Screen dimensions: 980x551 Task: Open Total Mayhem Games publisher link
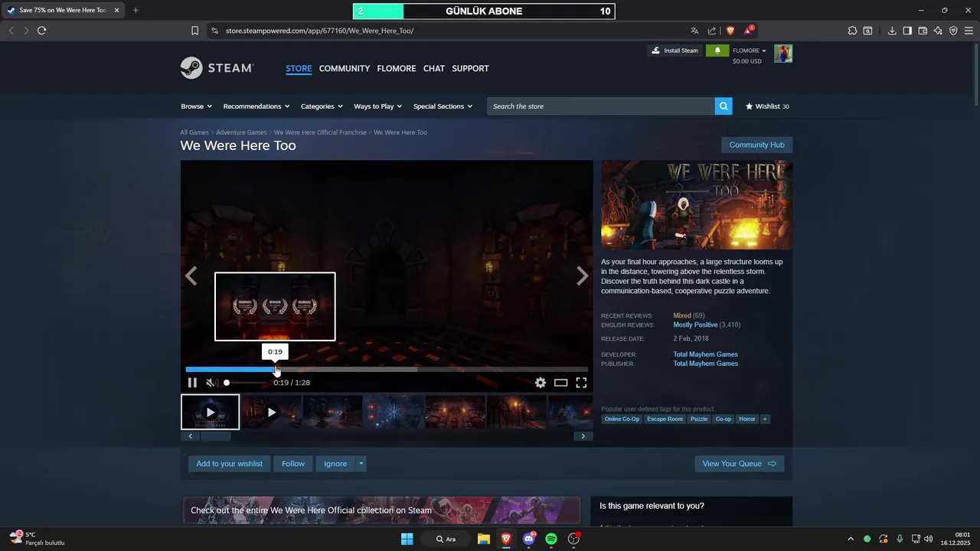click(x=705, y=364)
